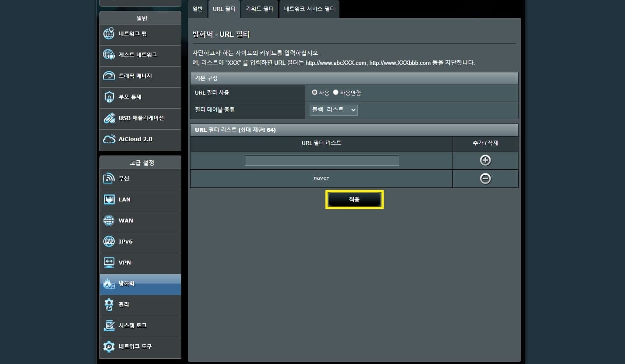
Task: Expand the filter table type selector
Action: (332, 110)
